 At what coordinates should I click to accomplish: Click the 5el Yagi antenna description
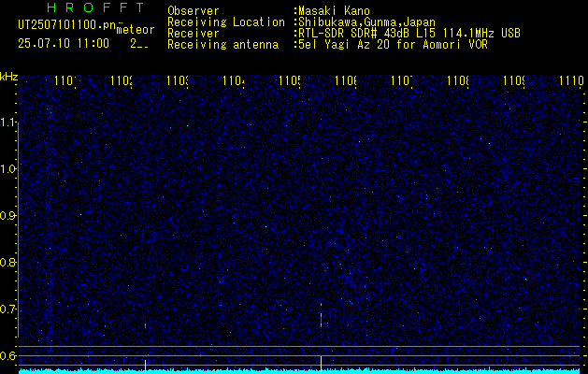tap(393, 45)
